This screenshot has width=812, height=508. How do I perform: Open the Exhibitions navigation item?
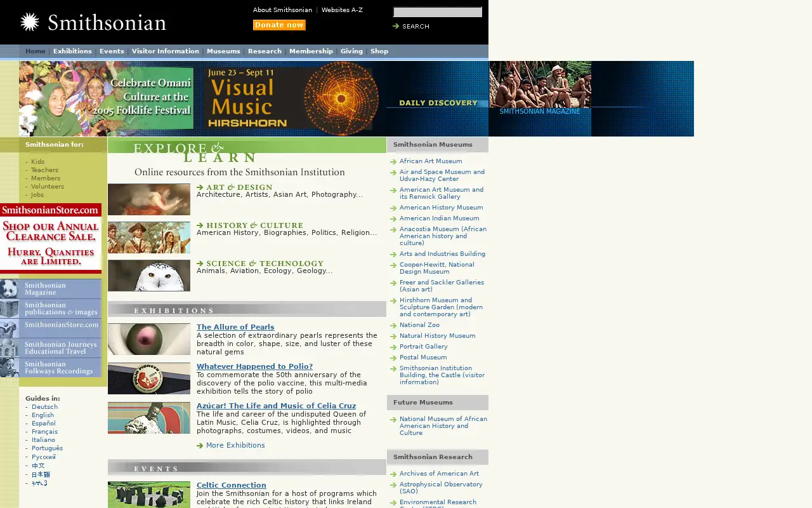tap(72, 51)
